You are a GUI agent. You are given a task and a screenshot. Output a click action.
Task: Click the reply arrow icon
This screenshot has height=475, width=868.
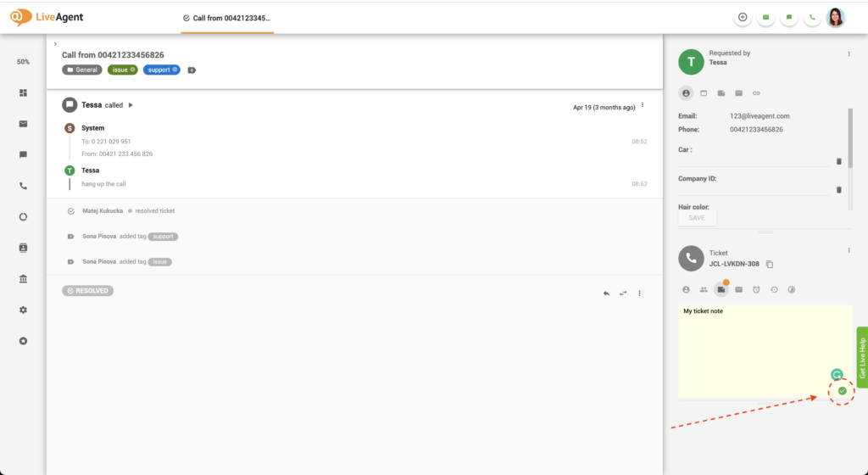pos(606,293)
